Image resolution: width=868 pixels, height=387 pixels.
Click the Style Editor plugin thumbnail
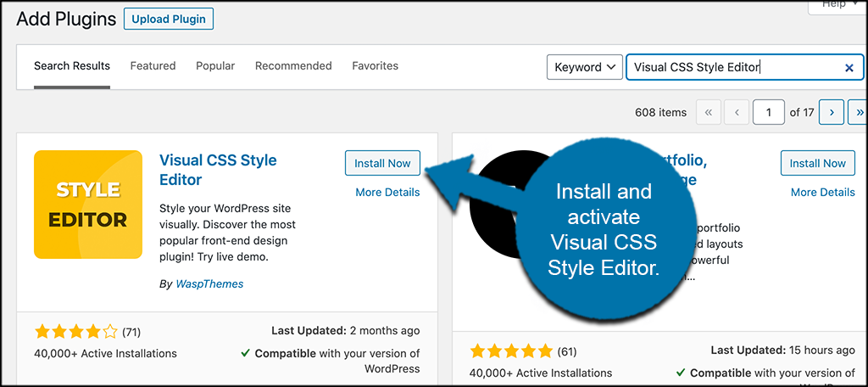coord(88,205)
